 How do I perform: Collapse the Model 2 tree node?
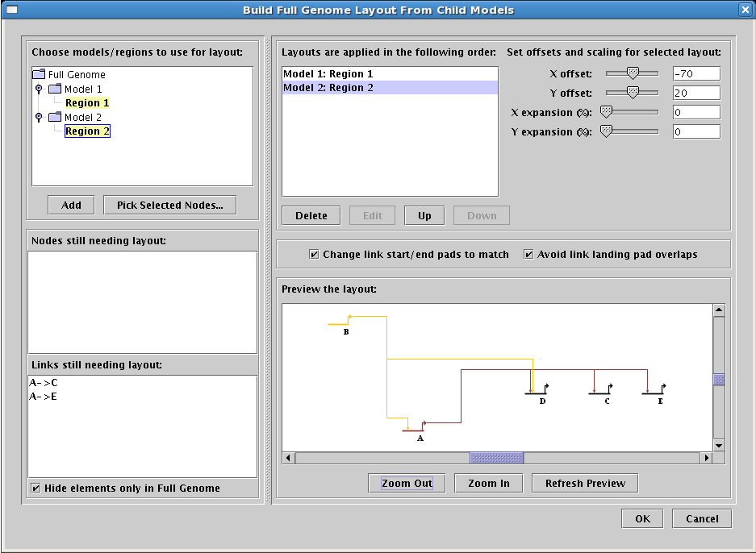coord(38,117)
